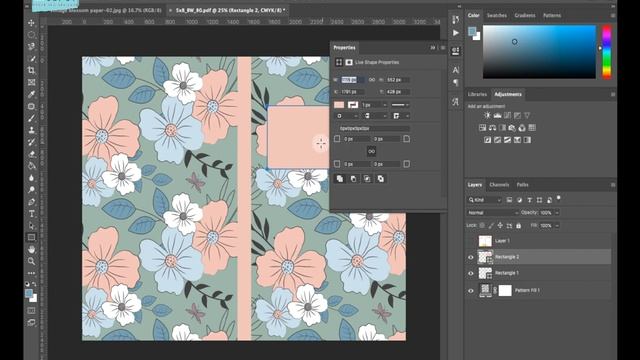This screenshot has height=360, width=640.
Task: Switch to the Paths tab
Action: click(x=522, y=185)
